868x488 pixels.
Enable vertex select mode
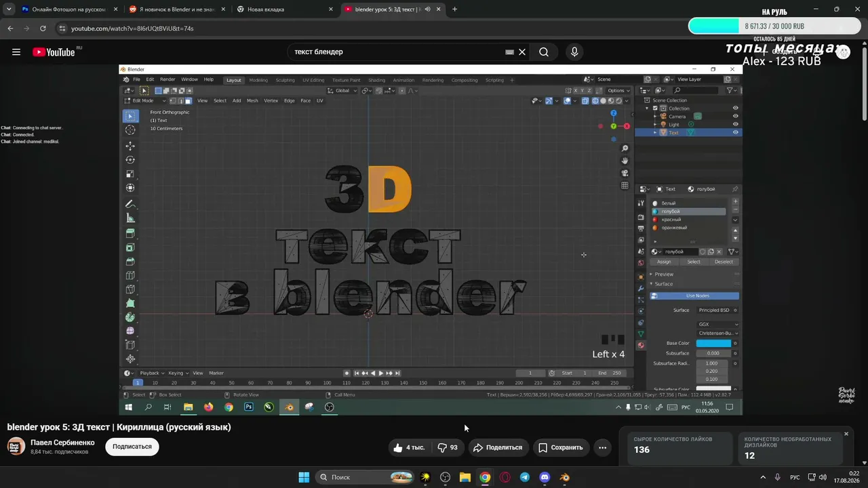[172, 101]
